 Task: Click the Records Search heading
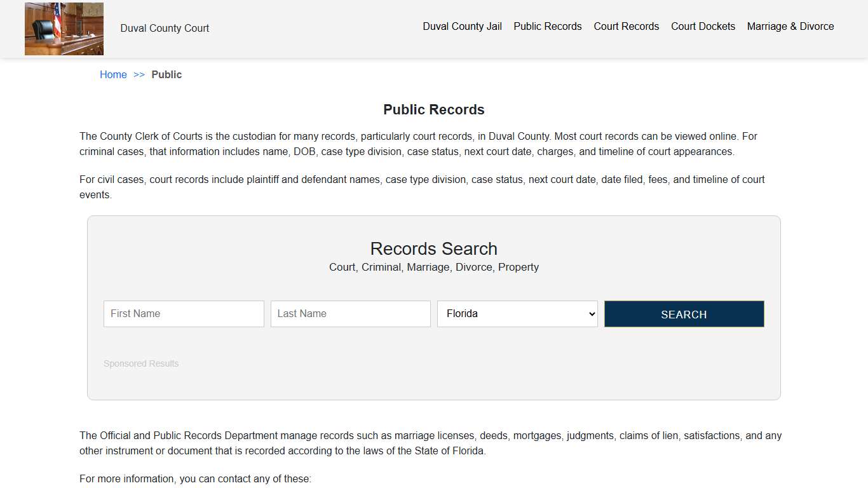pos(433,248)
